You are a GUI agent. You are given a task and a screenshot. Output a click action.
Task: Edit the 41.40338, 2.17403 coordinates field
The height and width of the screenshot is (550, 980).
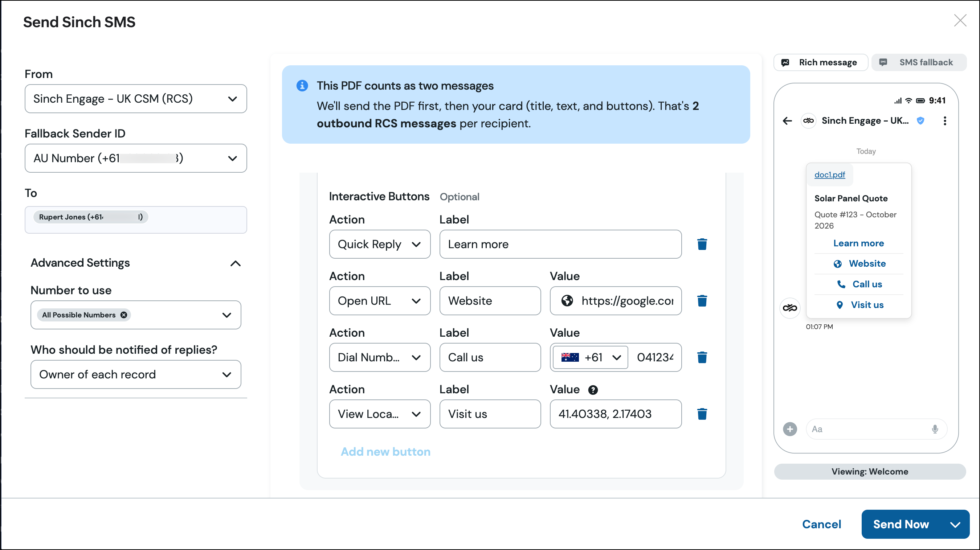point(616,414)
